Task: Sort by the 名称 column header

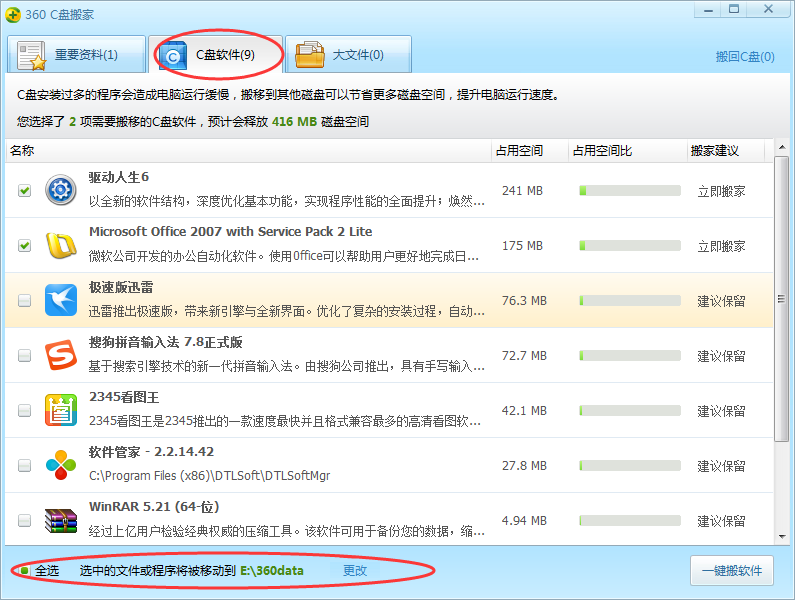Action: point(248,151)
